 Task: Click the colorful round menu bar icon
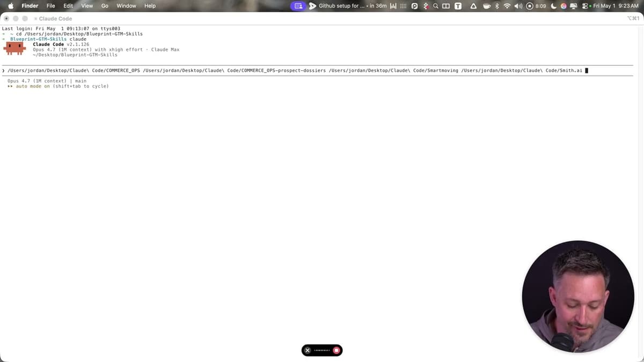(x=564, y=6)
